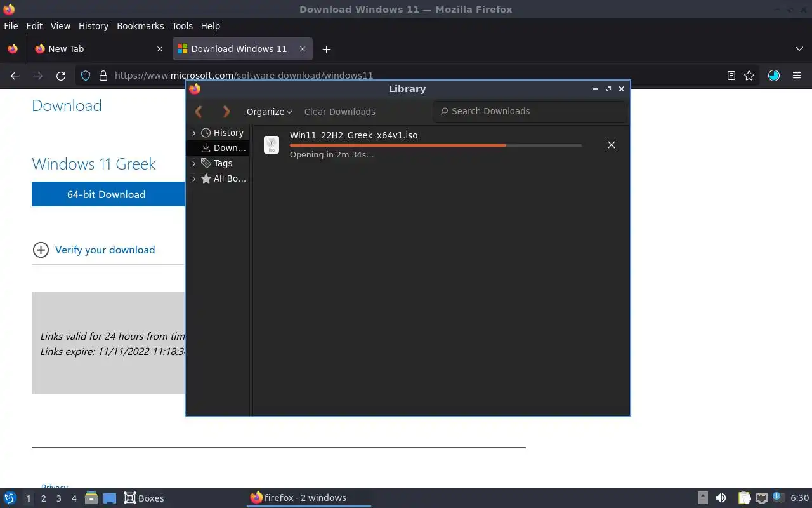Go back in Library navigation

[199, 112]
